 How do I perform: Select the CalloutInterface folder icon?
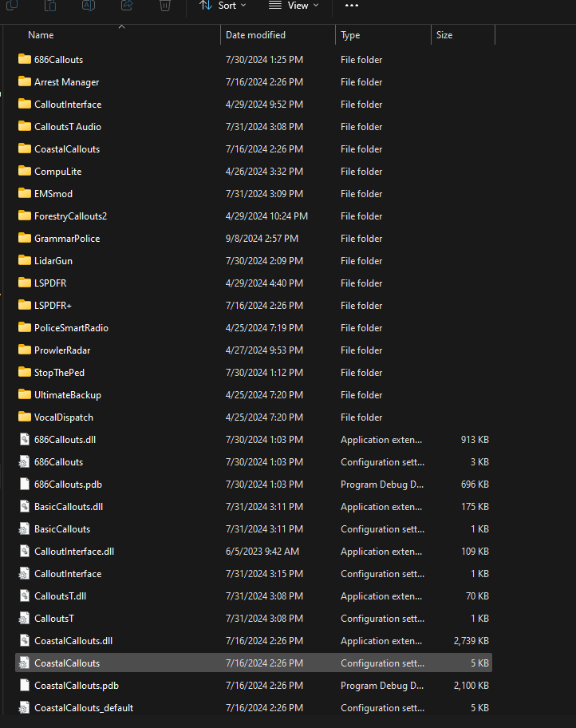[x=25, y=104]
